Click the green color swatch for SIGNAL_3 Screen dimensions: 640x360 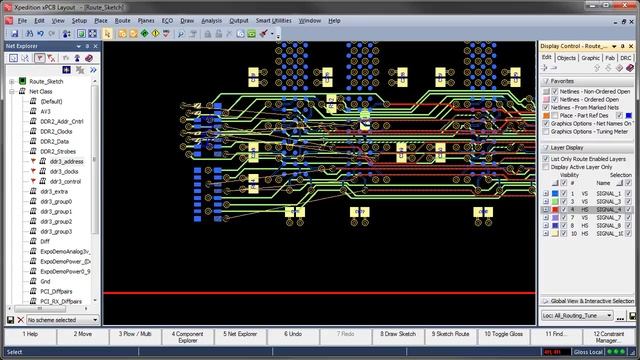(x=555, y=202)
